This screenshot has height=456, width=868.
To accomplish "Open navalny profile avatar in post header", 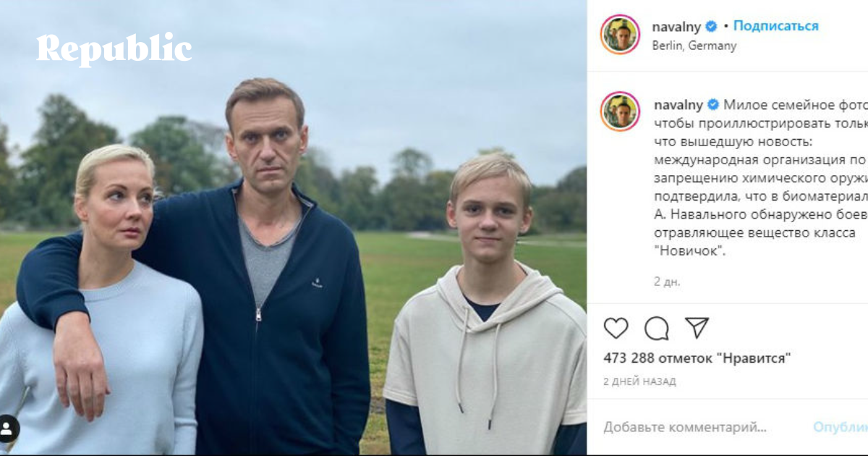I will 620,35.
